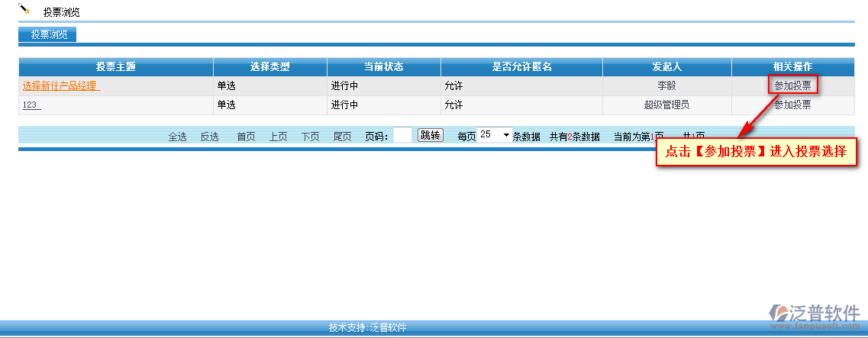Select the 李毅 initiator cell

point(667,86)
